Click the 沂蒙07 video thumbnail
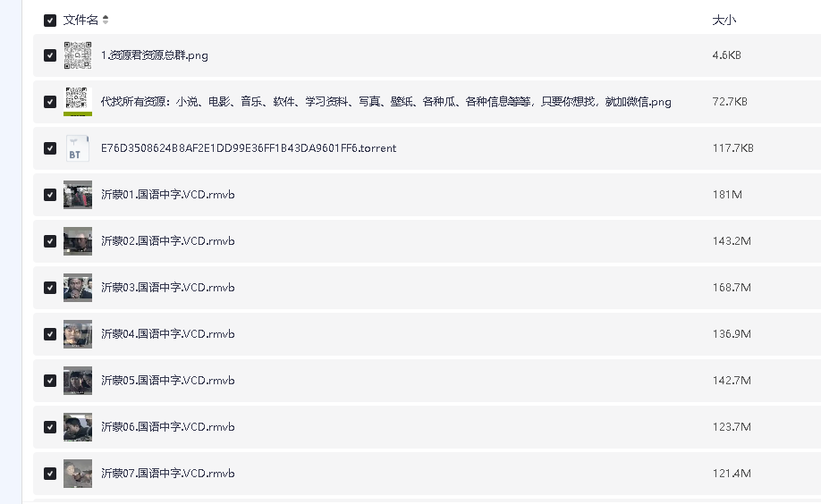Viewport: 821px width, 504px height. click(78, 474)
